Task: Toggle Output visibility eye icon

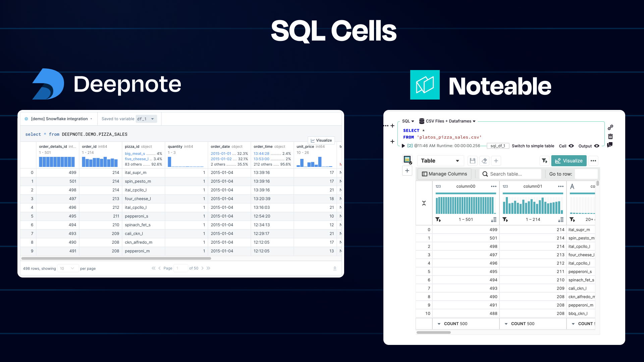Action: 597,146
